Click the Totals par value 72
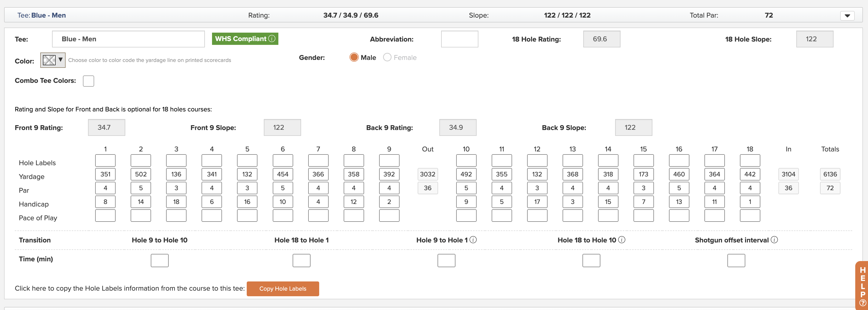The height and width of the screenshot is (310, 868). [x=830, y=188]
